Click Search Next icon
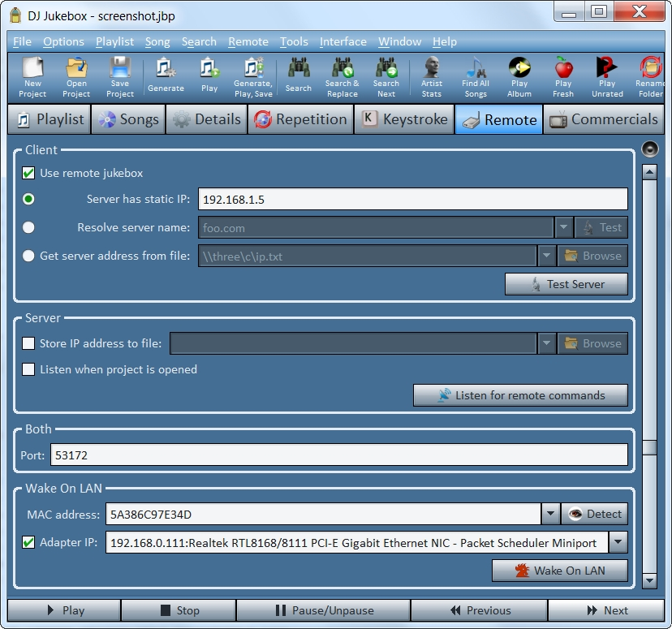 (386, 77)
